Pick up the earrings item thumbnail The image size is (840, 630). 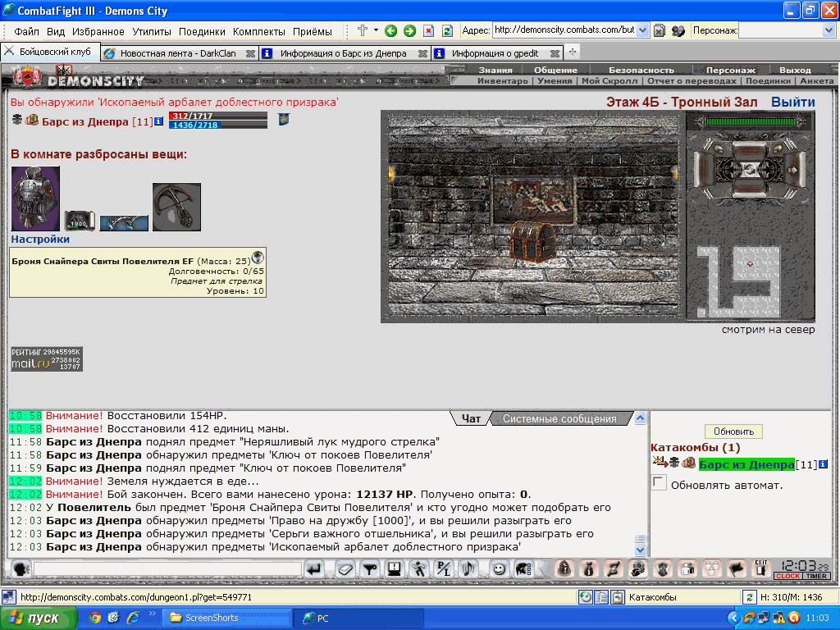click(x=124, y=223)
